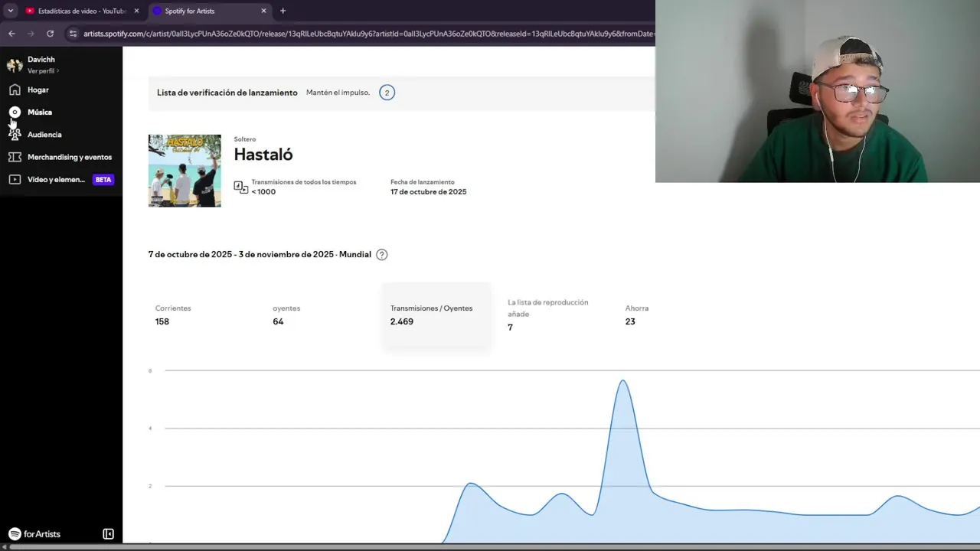The height and width of the screenshot is (551, 980).
Task: Click the Spotify for Artists logo
Action: (34, 534)
